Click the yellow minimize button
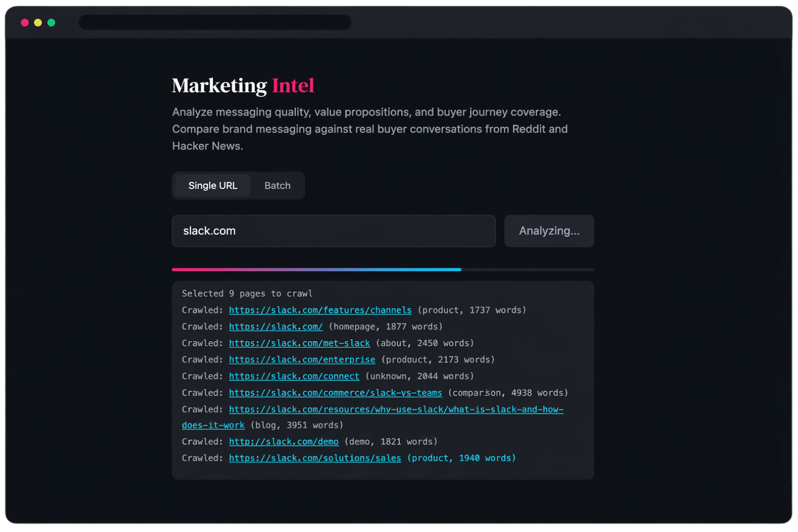Viewport: 798px width, 532px height. [x=37, y=22]
